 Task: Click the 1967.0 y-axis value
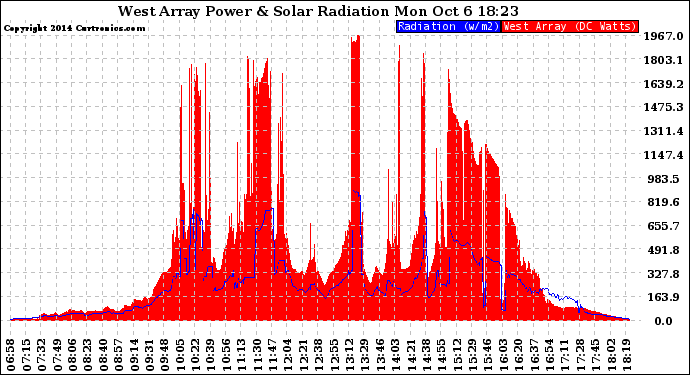(664, 36)
